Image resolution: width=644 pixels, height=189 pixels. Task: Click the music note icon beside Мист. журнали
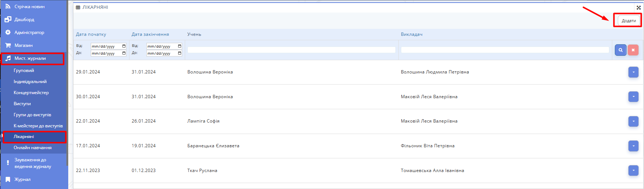8,58
